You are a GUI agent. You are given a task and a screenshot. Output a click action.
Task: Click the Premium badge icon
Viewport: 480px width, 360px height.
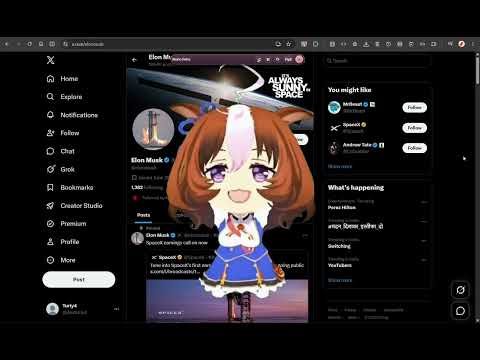click(50, 224)
